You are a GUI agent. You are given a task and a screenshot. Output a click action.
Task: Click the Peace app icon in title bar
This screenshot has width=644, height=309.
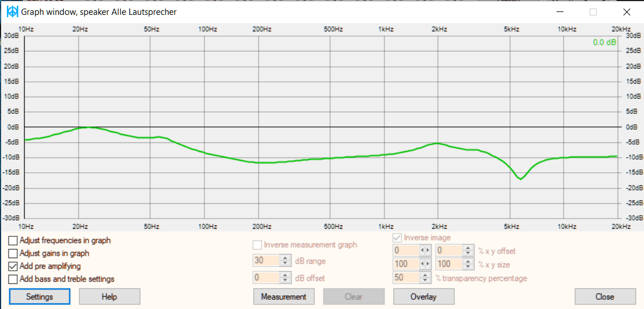13,12
